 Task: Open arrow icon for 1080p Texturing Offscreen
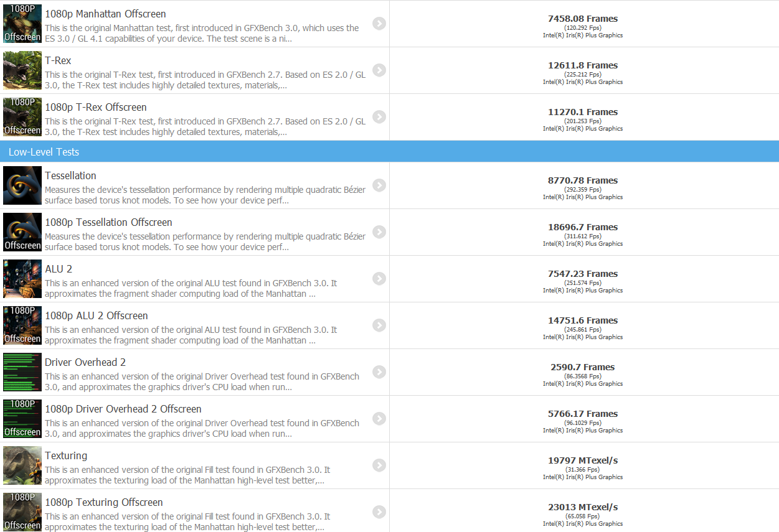[379, 512]
